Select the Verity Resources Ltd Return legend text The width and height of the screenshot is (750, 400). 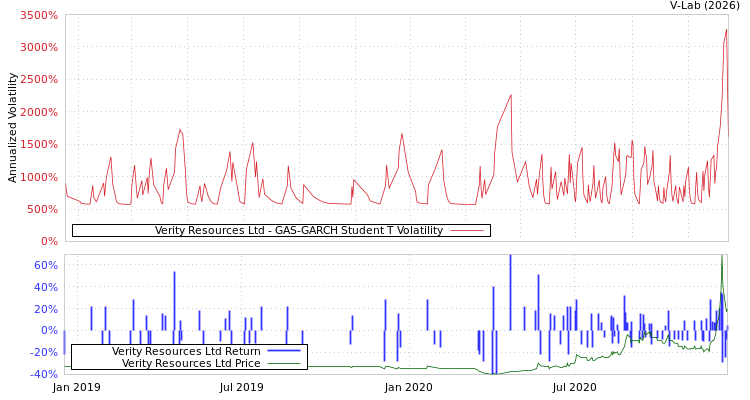186,351
